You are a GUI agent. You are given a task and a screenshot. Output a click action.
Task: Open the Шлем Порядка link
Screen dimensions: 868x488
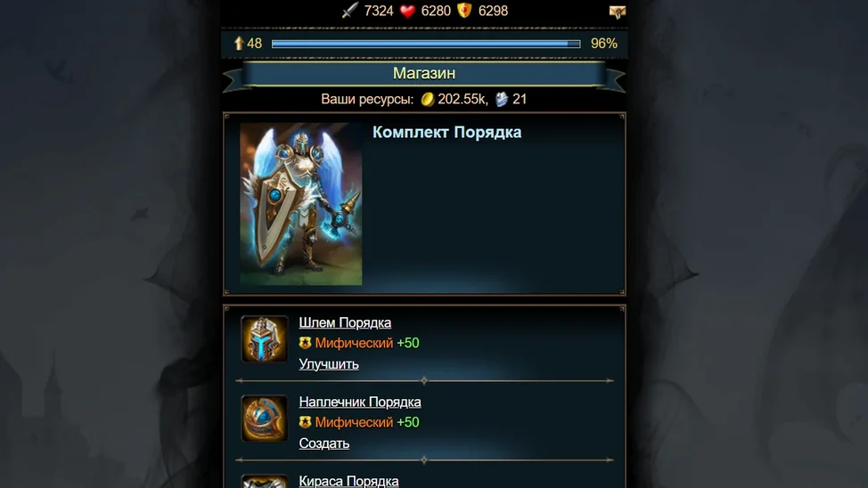pos(345,322)
